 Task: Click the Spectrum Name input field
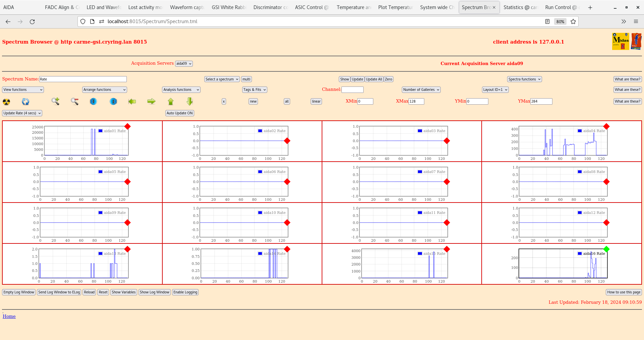point(83,79)
